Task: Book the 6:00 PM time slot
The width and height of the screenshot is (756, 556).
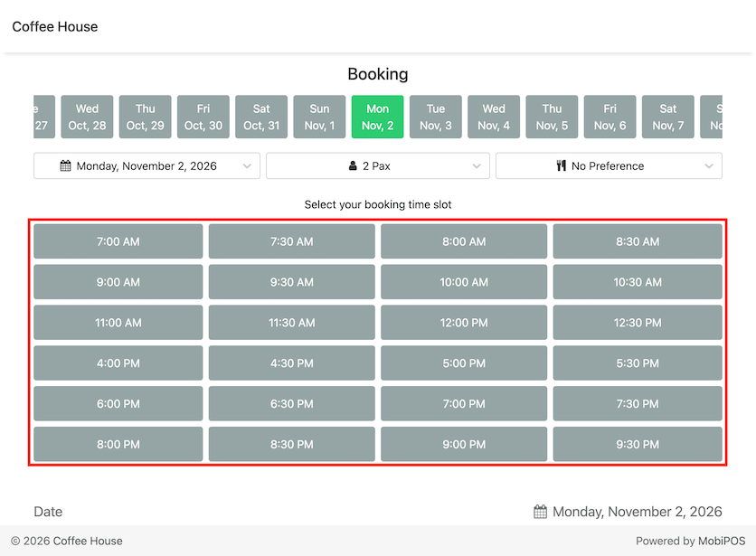Action: tap(118, 403)
